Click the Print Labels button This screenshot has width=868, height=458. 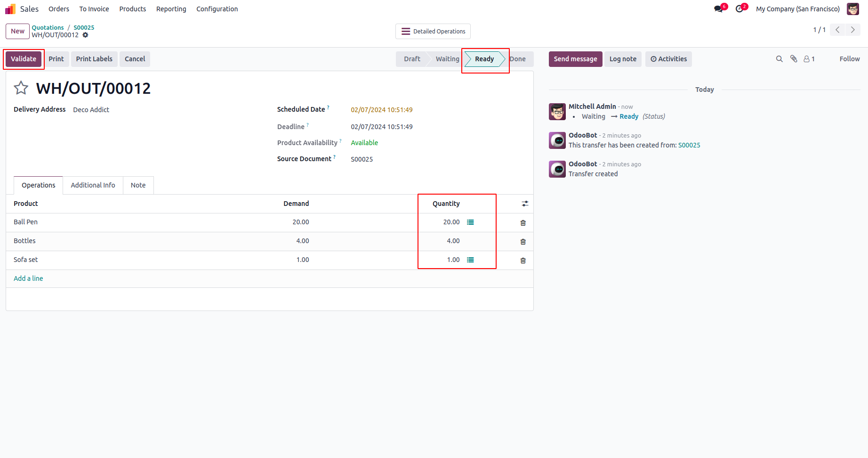[x=94, y=59]
